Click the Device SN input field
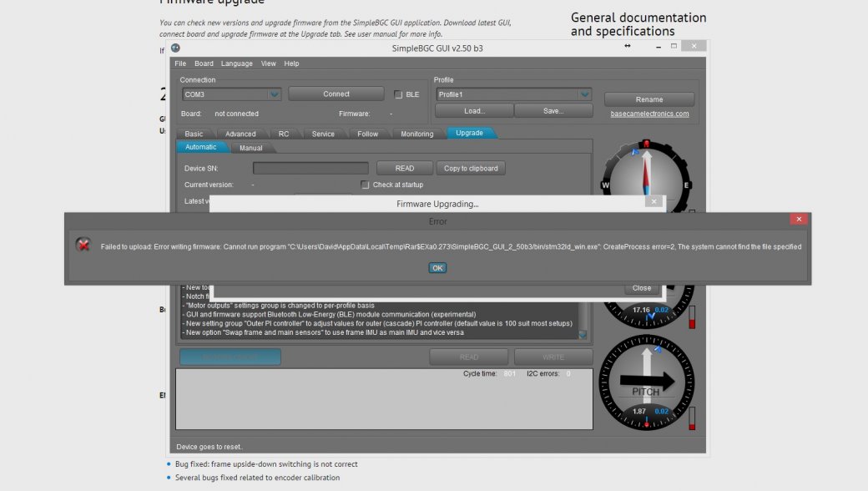The image size is (868, 491). click(310, 169)
